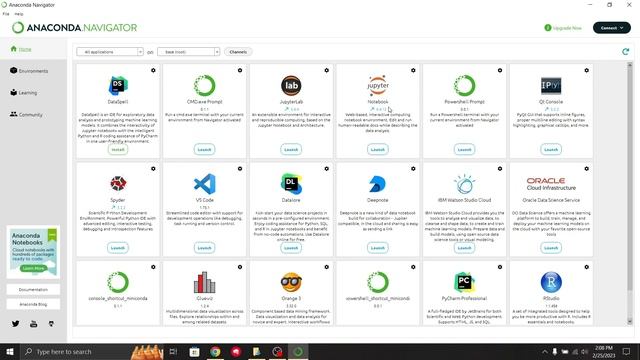
Task: Open the Windows Start menu
Action: click(10, 351)
